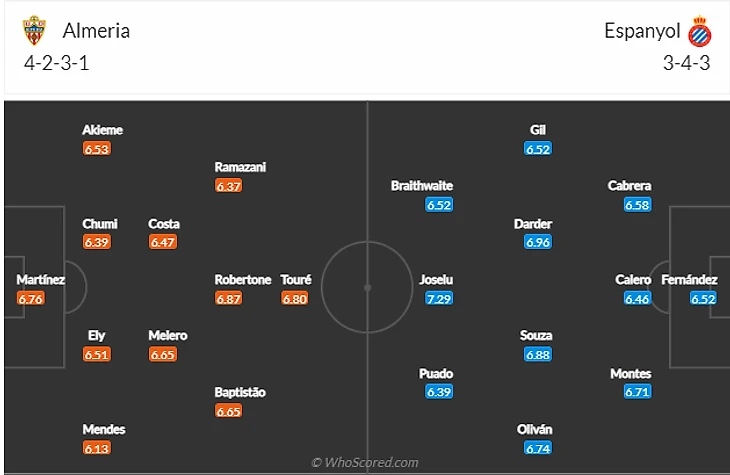Click the WhoScored.com watermark
The width and height of the screenshot is (730, 475).
pos(365,462)
